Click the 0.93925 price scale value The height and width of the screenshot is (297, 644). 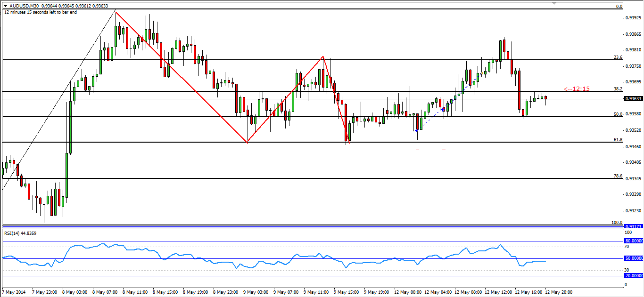click(x=633, y=18)
